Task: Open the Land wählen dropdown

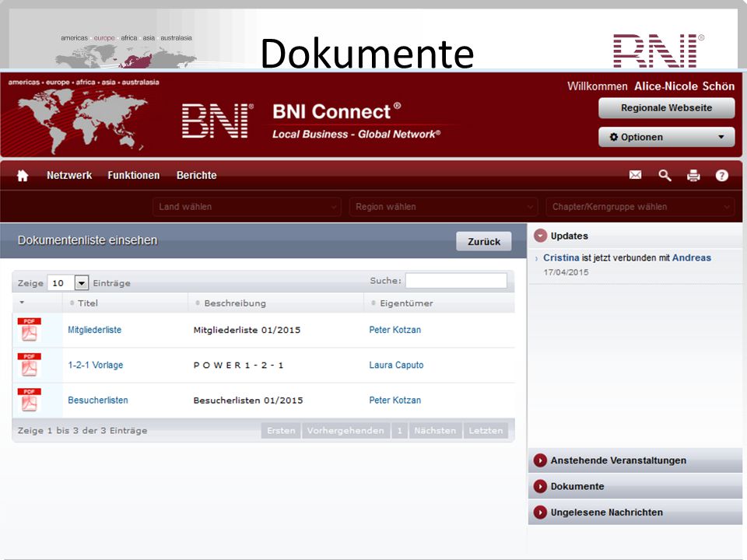Action: 247,207
